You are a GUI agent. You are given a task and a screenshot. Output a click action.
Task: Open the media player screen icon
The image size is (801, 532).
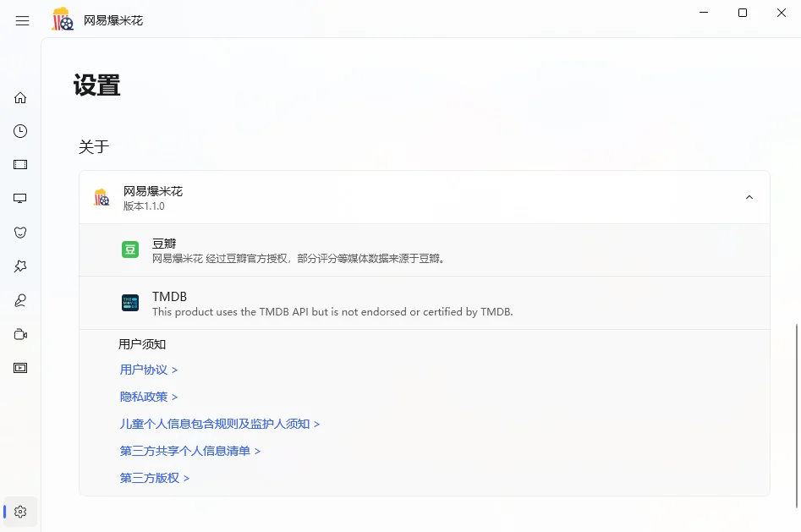[x=20, y=368]
